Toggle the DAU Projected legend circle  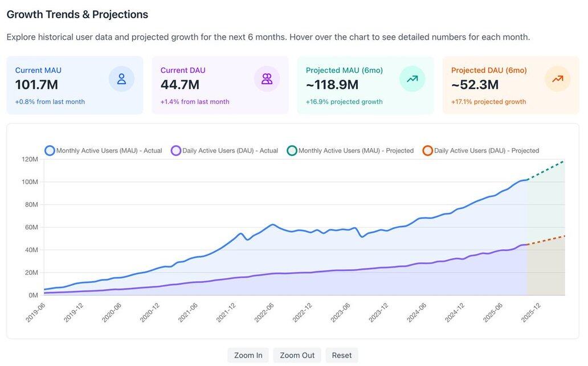(x=428, y=151)
